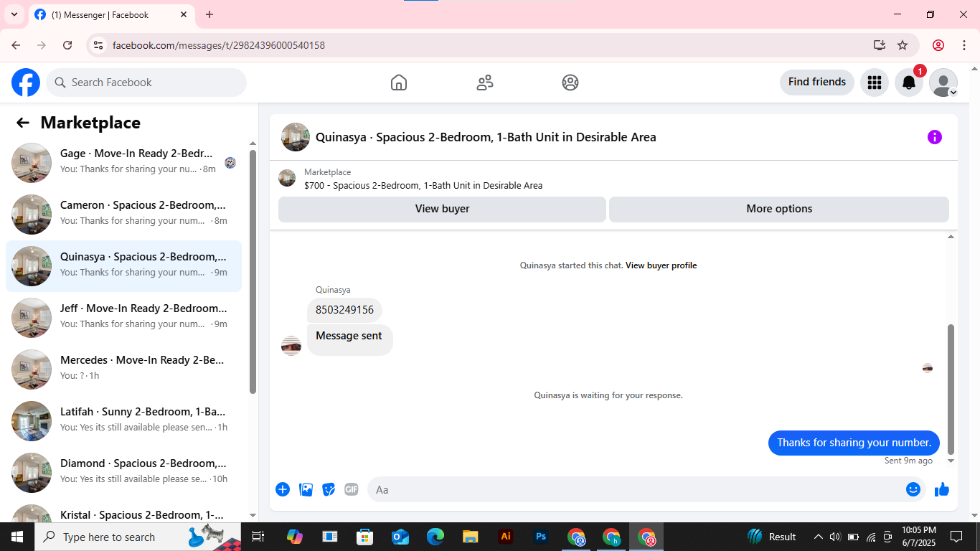Click the Search Facebook field
Screen dimensions: 980x551
coord(146,83)
